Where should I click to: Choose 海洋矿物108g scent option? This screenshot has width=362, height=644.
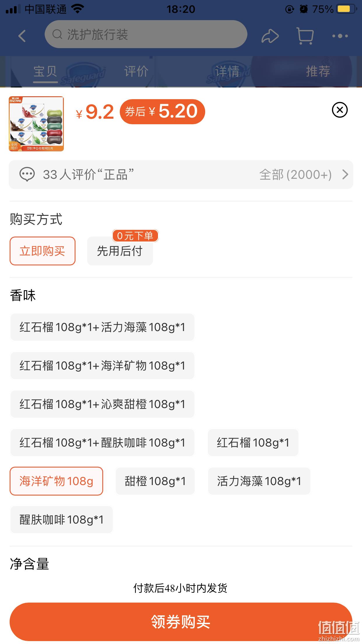tap(56, 481)
